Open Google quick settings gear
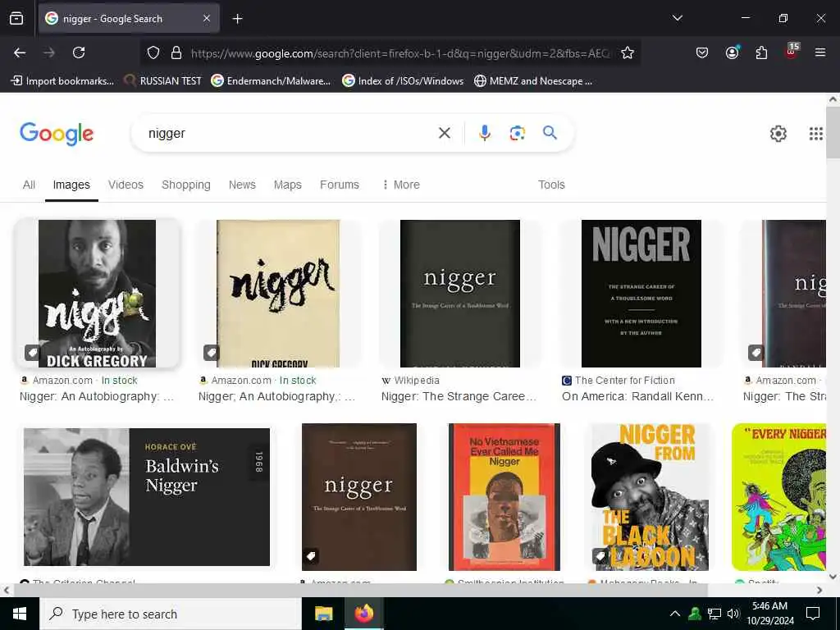 [x=778, y=134]
